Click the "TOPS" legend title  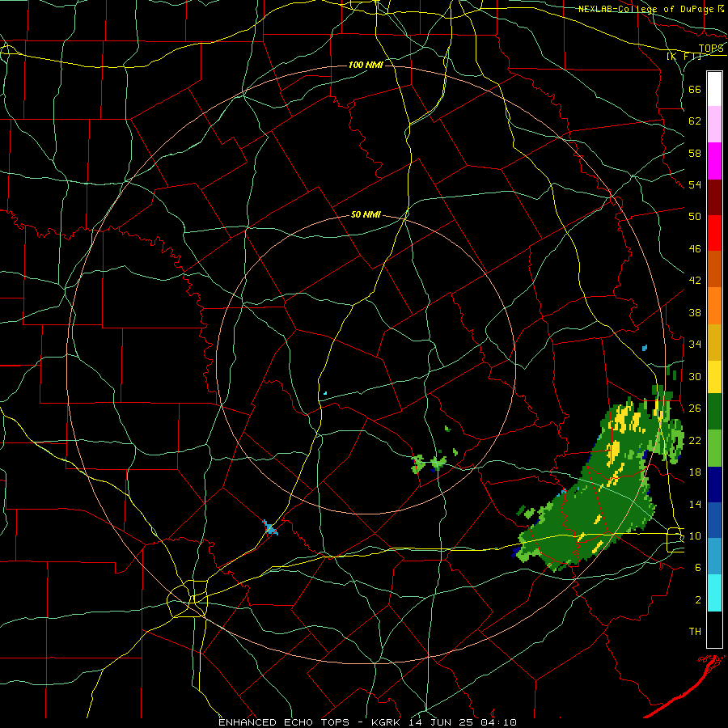(x=711, y=49)
